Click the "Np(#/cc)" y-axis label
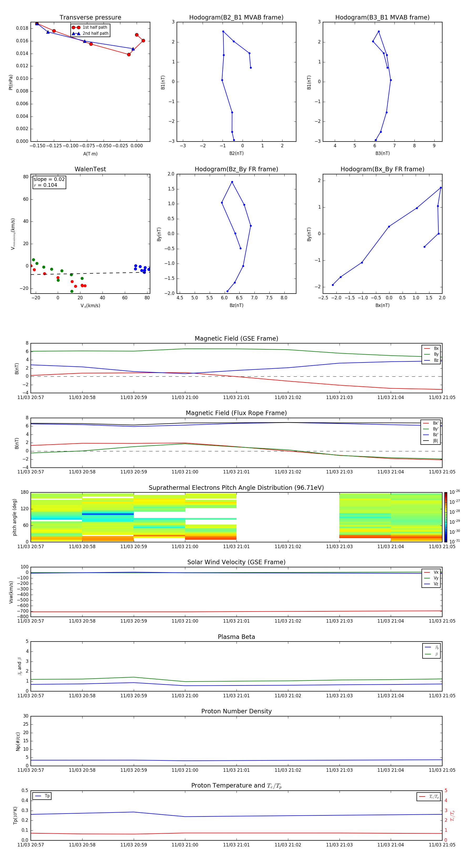 click(18, 741)
